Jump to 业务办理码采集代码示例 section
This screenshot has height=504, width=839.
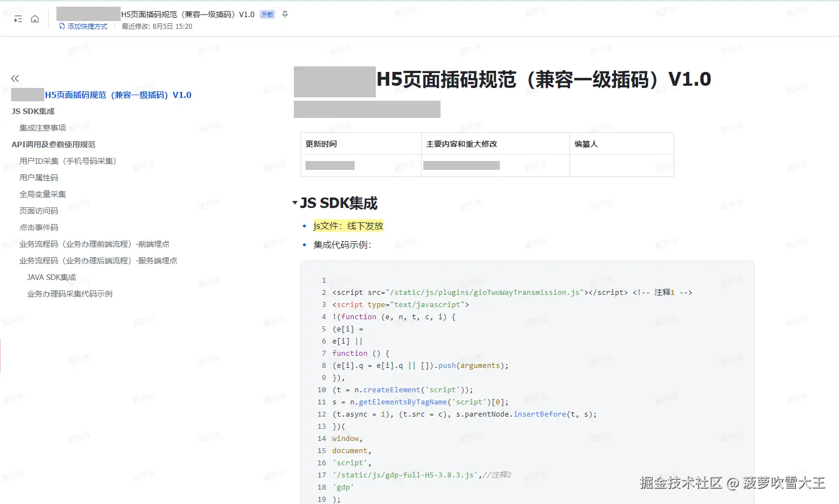[x=69, y=293]
